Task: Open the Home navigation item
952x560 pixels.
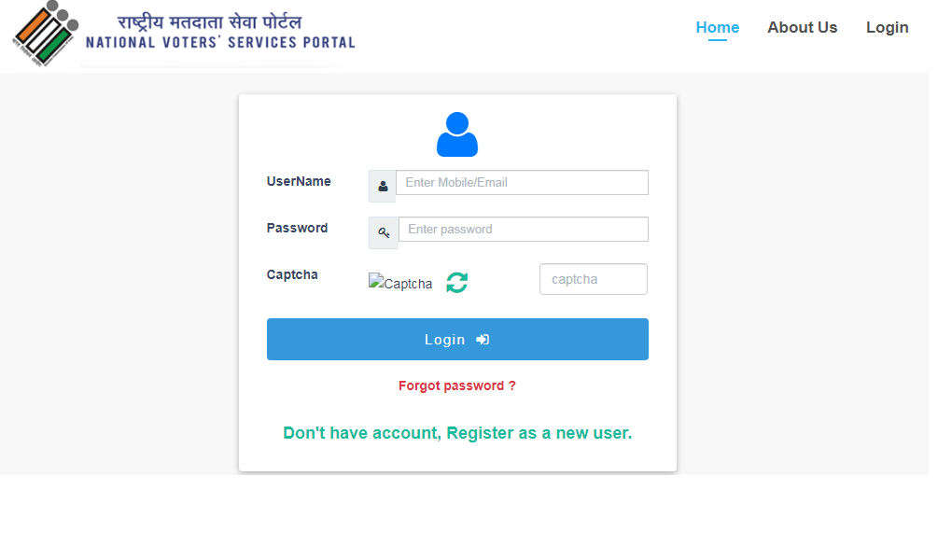Action: click(716, 27)
